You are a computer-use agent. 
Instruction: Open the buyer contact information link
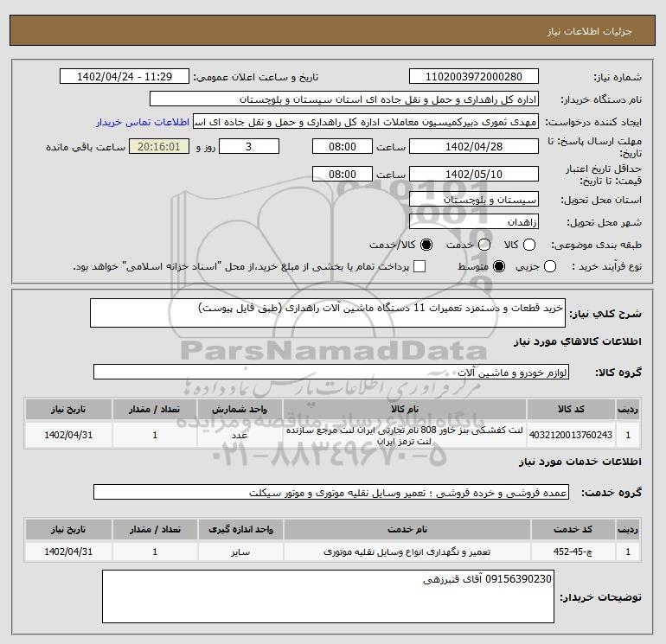click(143, 122)
